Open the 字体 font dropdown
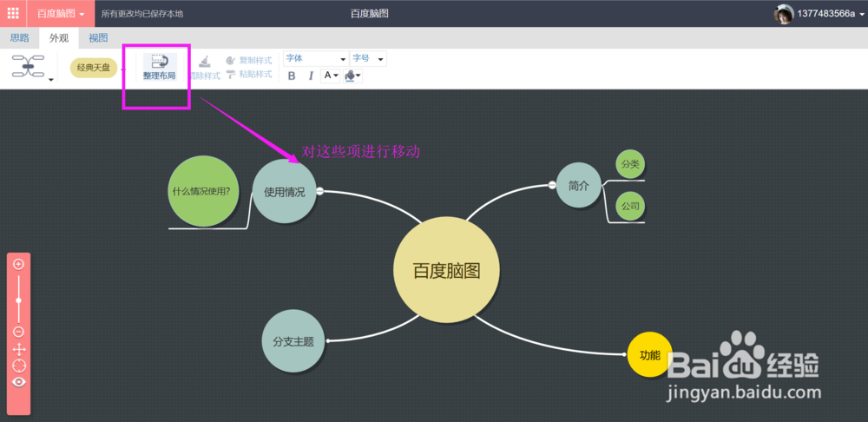 [316, 58]
